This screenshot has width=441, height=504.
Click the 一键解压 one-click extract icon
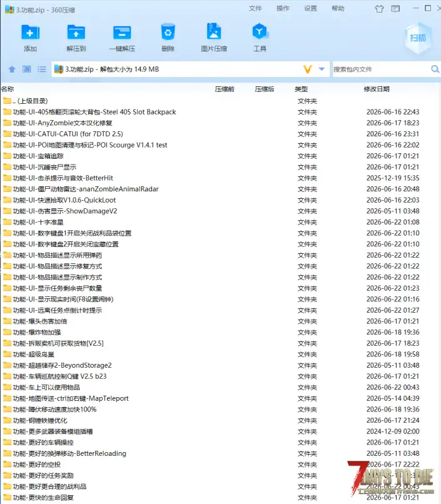(x=122, y=33)
